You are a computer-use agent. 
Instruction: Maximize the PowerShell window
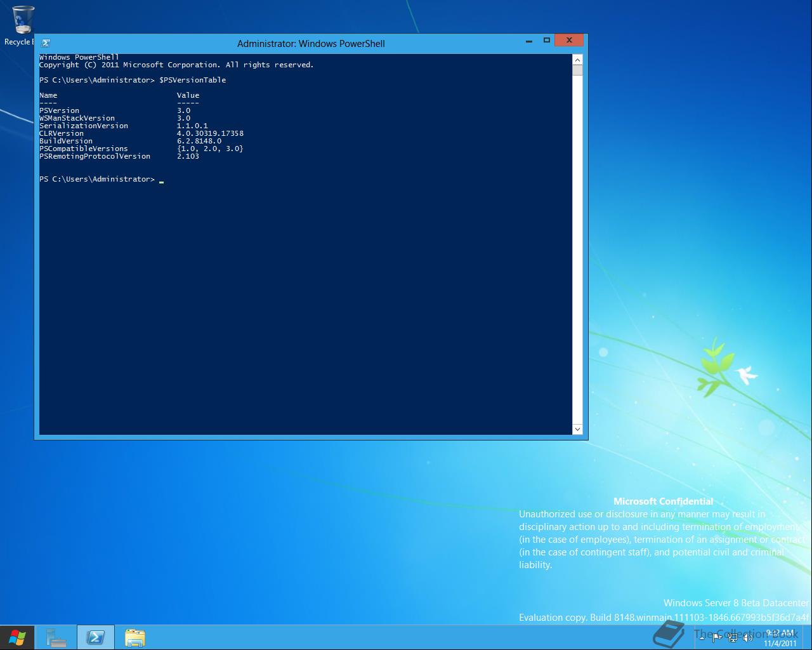coord(546,41)
